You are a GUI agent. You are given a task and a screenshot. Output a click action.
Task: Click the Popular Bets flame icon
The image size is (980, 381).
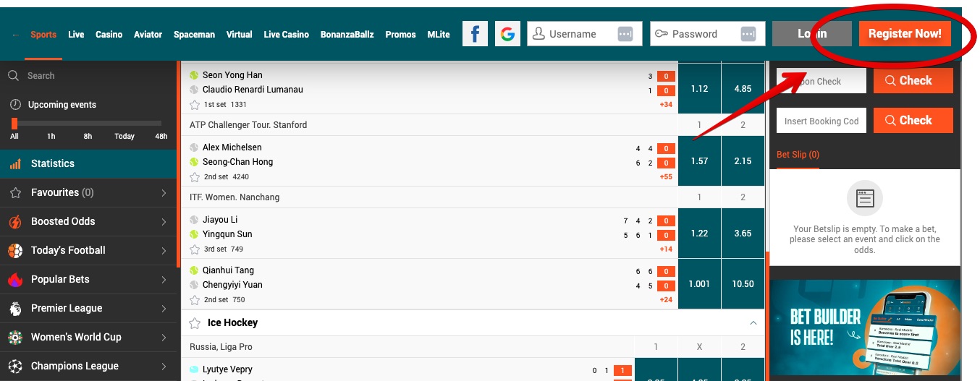tap(15, 280)
